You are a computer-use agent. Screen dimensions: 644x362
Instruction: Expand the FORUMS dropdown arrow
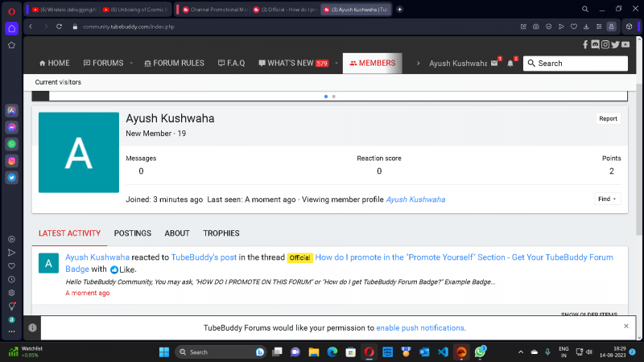tap(131, 64)
